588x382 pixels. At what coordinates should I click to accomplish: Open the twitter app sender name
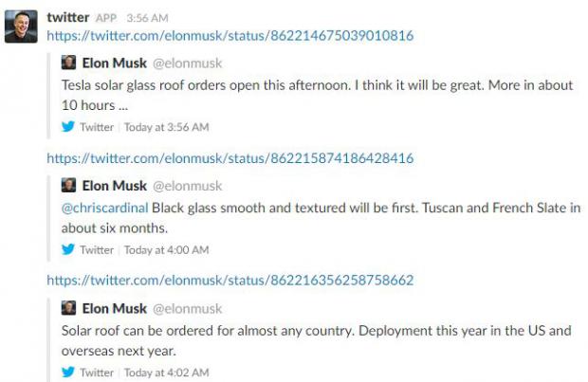tap(68, 17)
